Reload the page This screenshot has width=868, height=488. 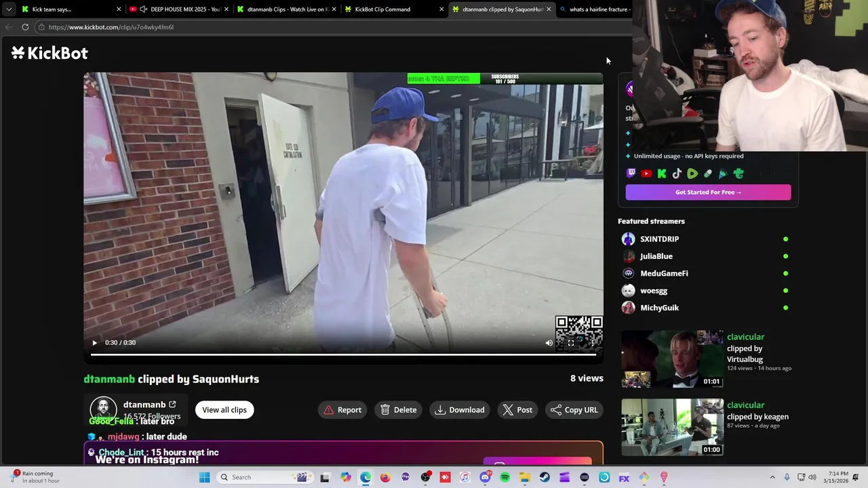pyautogui.click(x=25, y=27)
